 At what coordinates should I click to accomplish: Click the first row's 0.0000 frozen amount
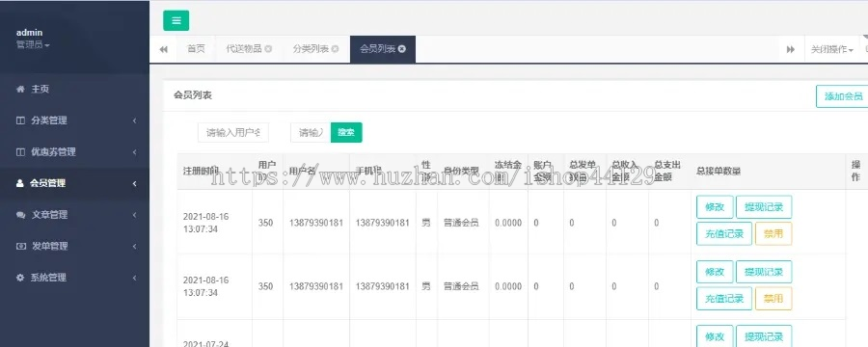(x=508, y=223)
